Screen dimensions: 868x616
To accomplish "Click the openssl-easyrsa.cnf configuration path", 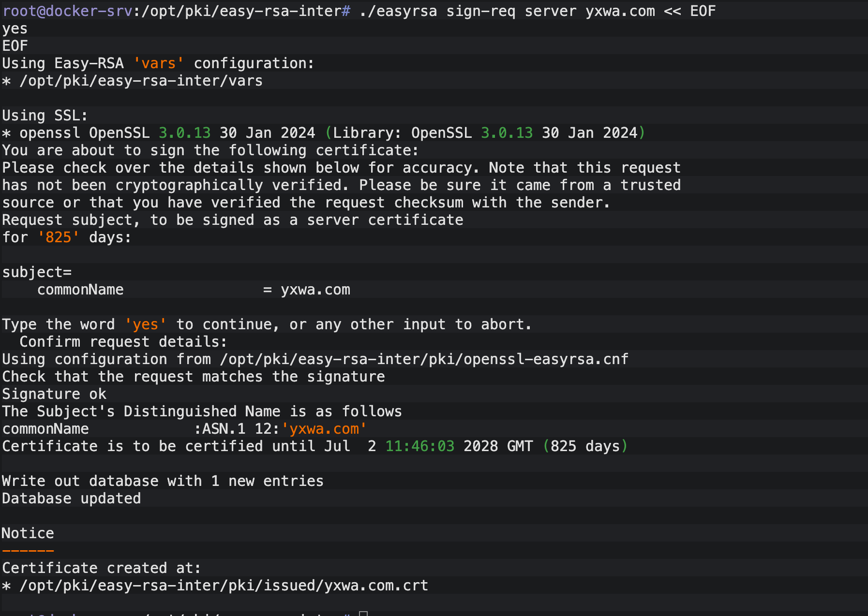I will pos(424,359).
